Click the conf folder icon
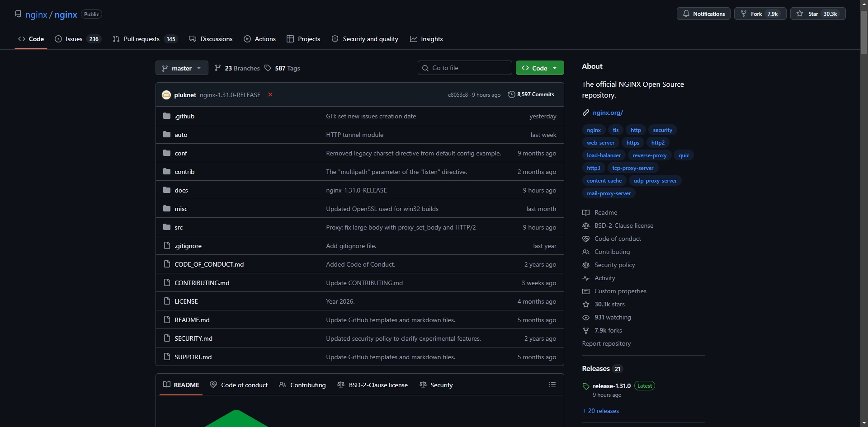868x427 pixels. (x=167, y=153)
